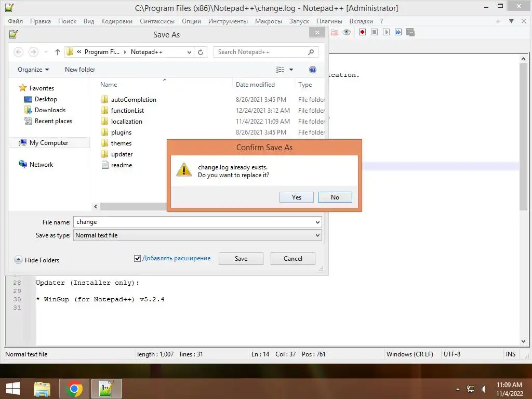Viewport: 532px width, 399px height.
Task: Open the Save as type combo box
Action: [x=197, y=235]
